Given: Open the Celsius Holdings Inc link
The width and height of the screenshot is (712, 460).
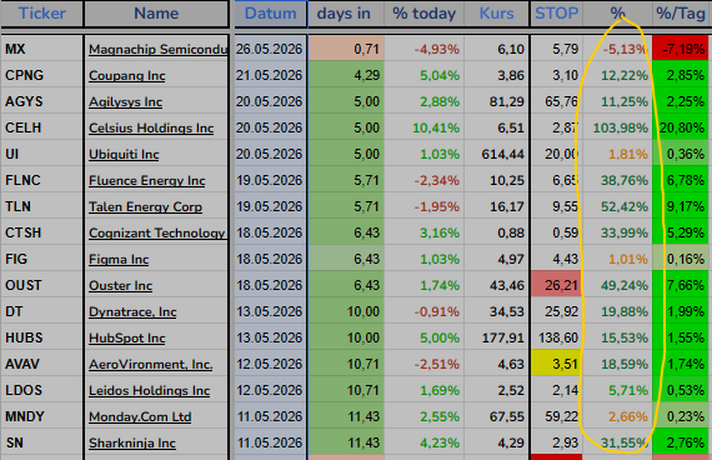Looking at the screenshot, I should tap(151, 128).
